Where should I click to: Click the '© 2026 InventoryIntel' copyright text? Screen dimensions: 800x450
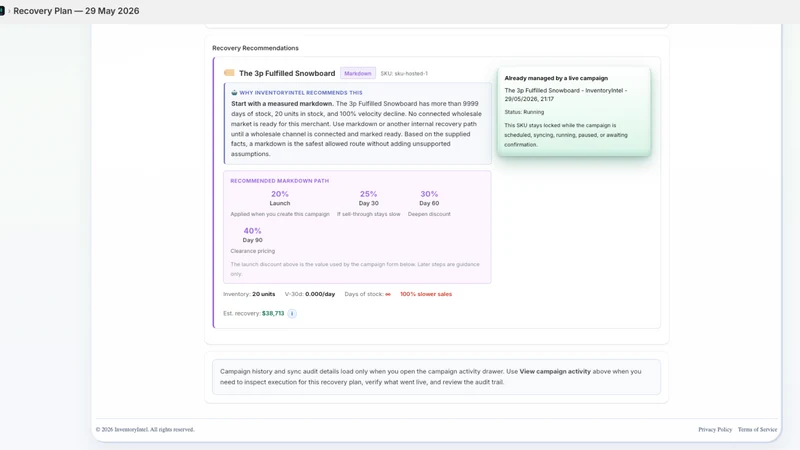(145, 430)
